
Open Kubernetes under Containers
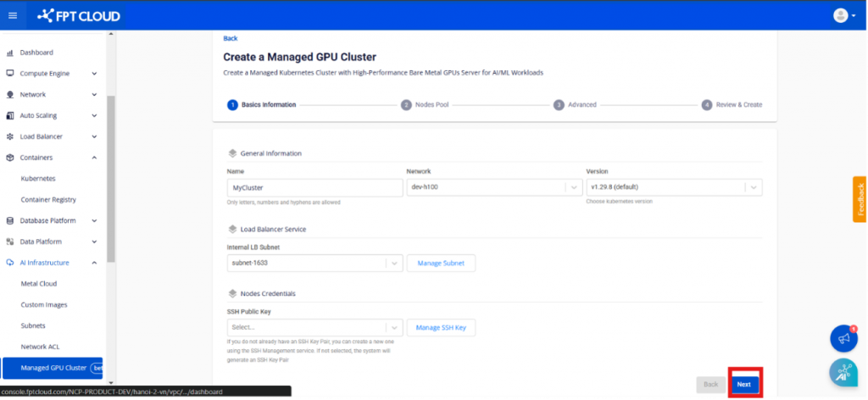pyautogui.click(x=38, y=179)
